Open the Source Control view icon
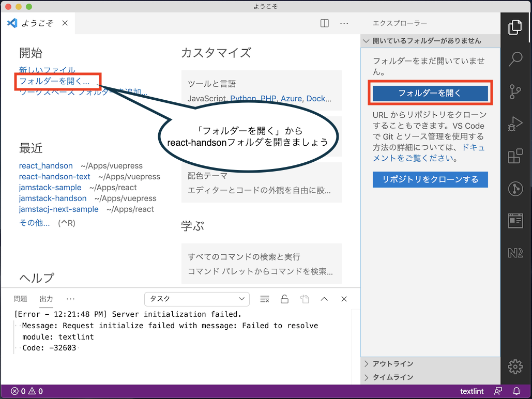 (515, 91)
